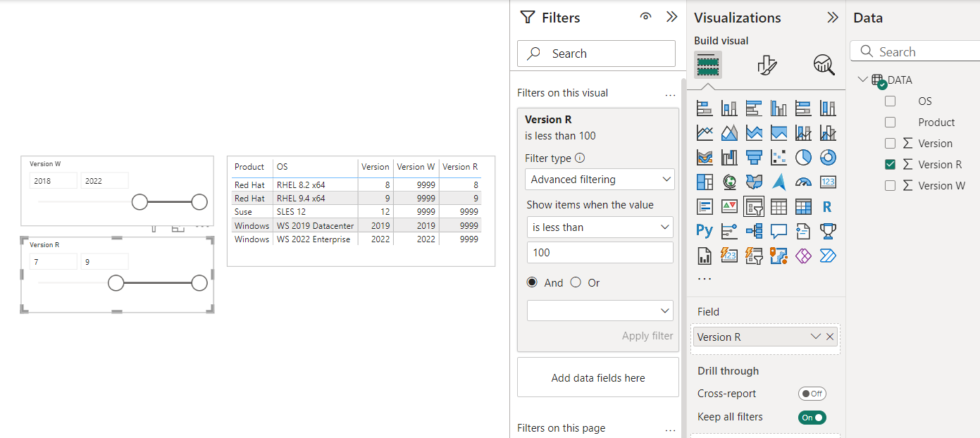This screenshot has width=980, height=438.
Task: Click Apply filter
Action: [647, 336]
